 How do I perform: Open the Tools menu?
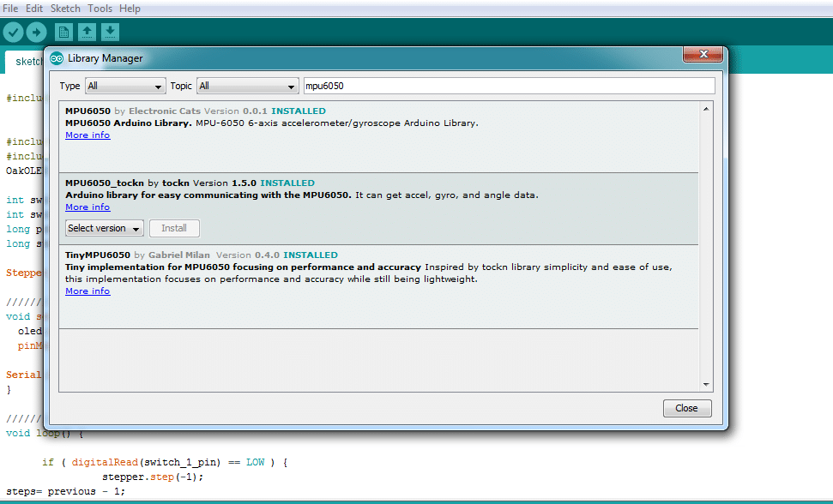100,9
